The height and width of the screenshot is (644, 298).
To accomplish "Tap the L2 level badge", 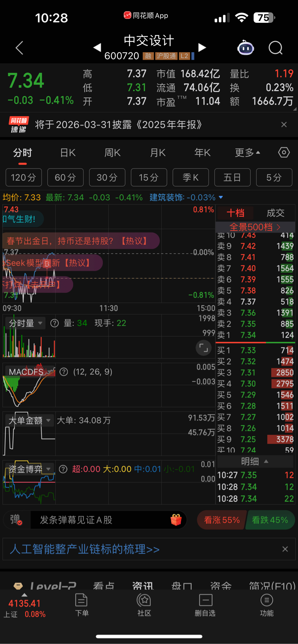I will coord(184,56).
